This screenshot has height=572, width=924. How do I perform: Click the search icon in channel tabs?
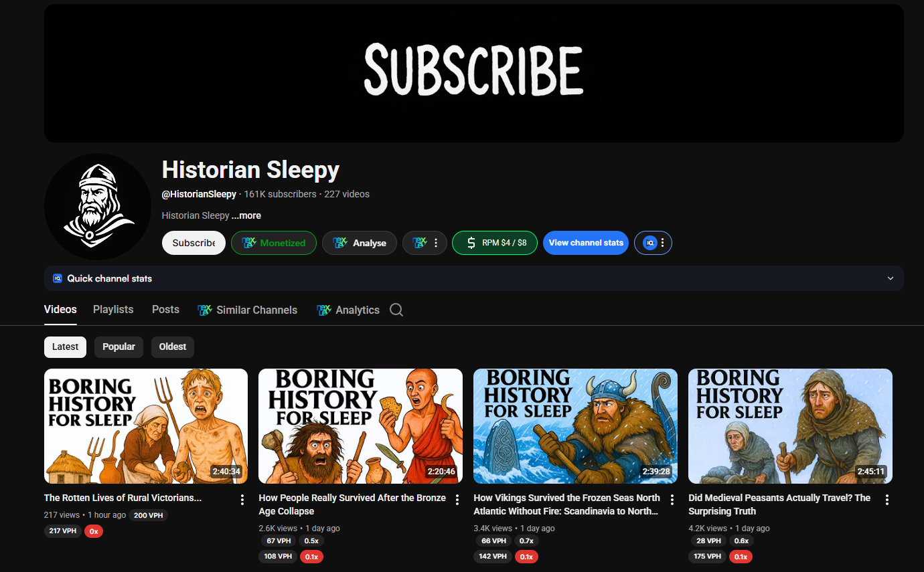[396, 310]
